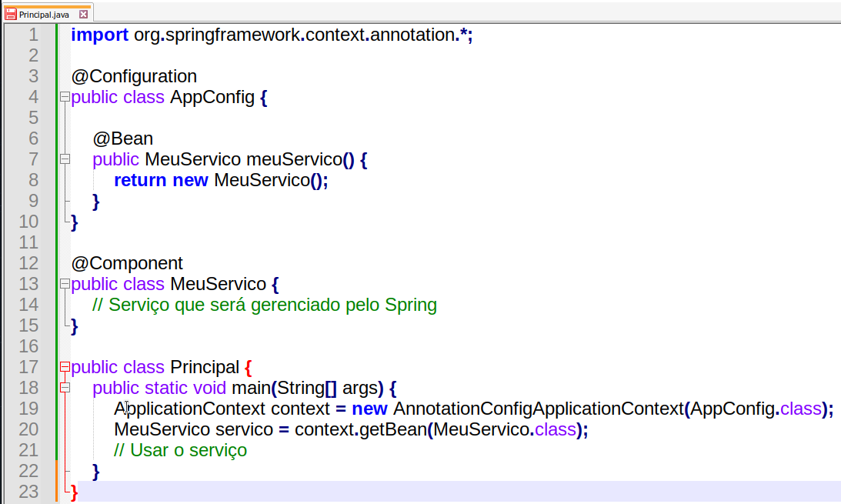Click the red save-state icon on Principal.java tab

(11, 14)
